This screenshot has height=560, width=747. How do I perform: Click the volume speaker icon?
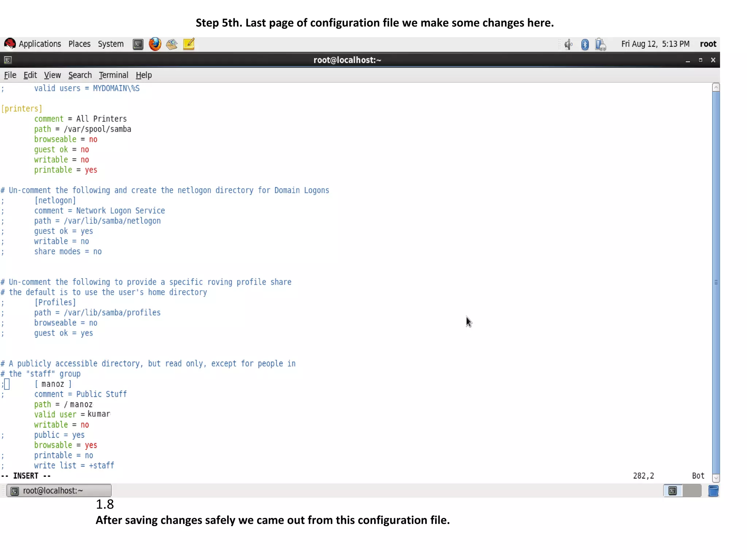pyautogui.click(x=568, y=44)
